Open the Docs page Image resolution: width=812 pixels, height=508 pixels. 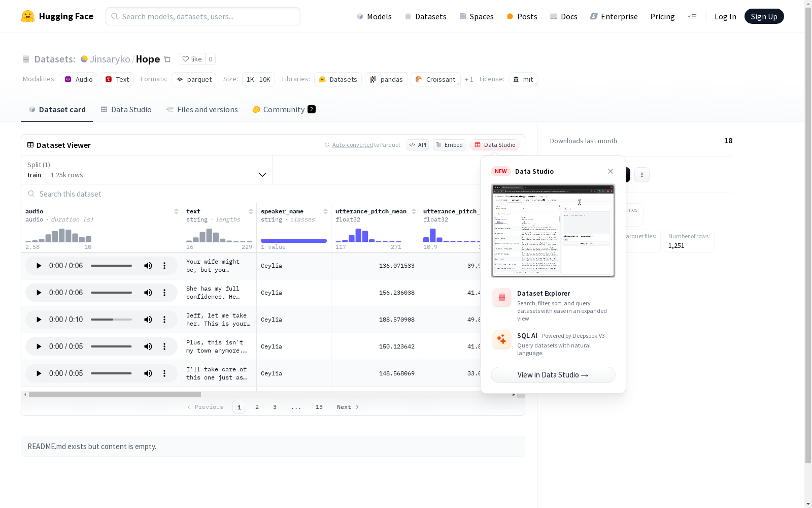pyautogui.click(x=564, y=16)
